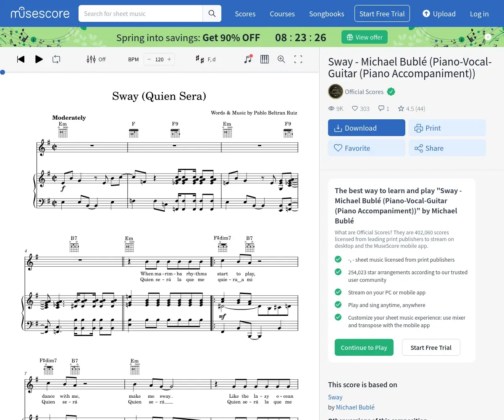Close the spring savings banner
This screenshot has width=504, height=420.
(488, 37)
